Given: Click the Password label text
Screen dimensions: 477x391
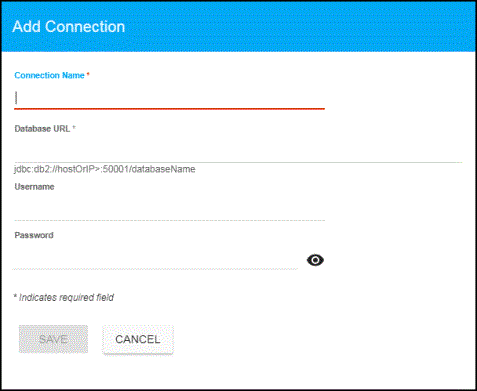Looking at the screenshot, I should (x=34, y=235).
